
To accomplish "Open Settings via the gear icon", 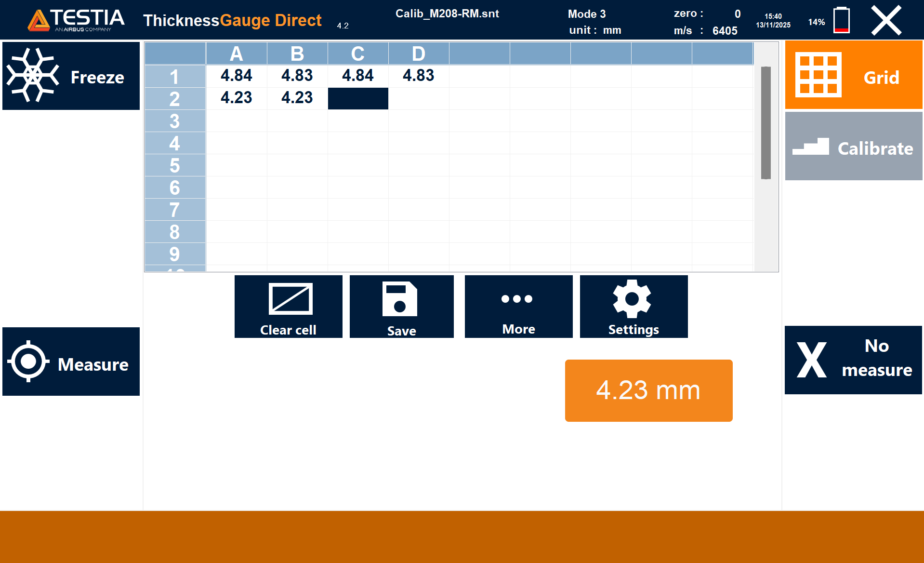I will point(632,299).
